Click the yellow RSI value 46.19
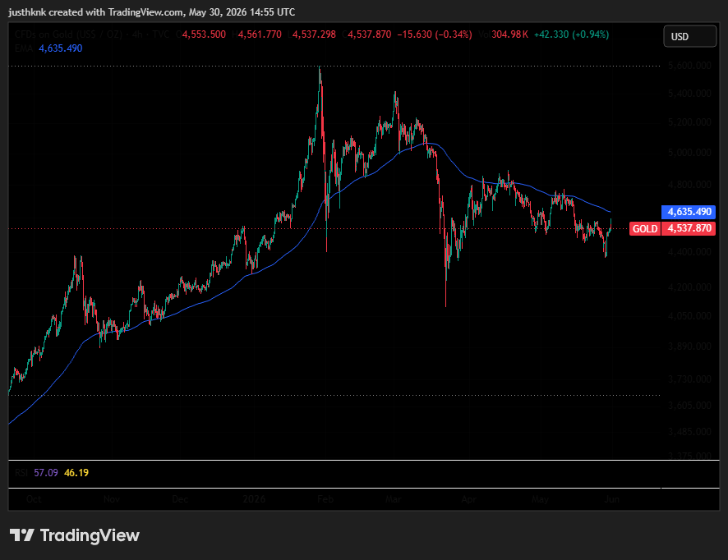Viewport: 728px width, 560px height. [x=76, y=473]
